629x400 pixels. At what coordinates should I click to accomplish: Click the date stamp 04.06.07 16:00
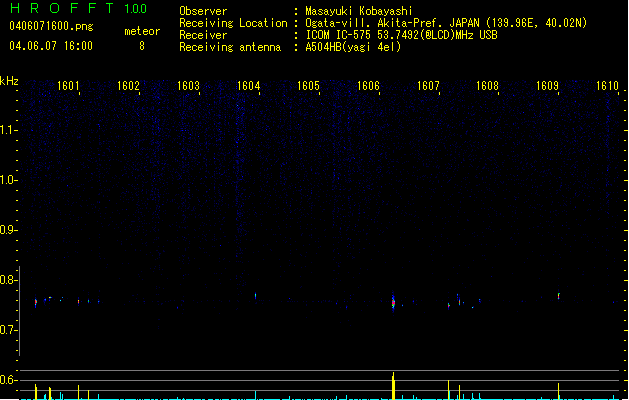pyautogui.click(x=51, y=46)
